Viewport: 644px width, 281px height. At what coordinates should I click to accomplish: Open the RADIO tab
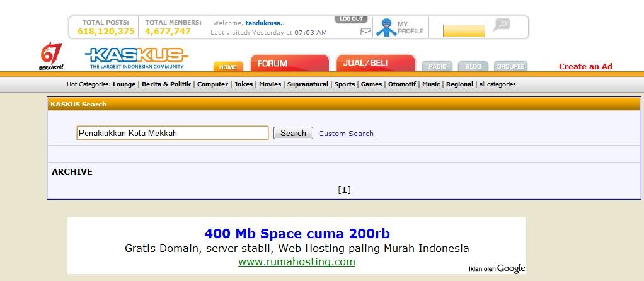tap(437, 66)
